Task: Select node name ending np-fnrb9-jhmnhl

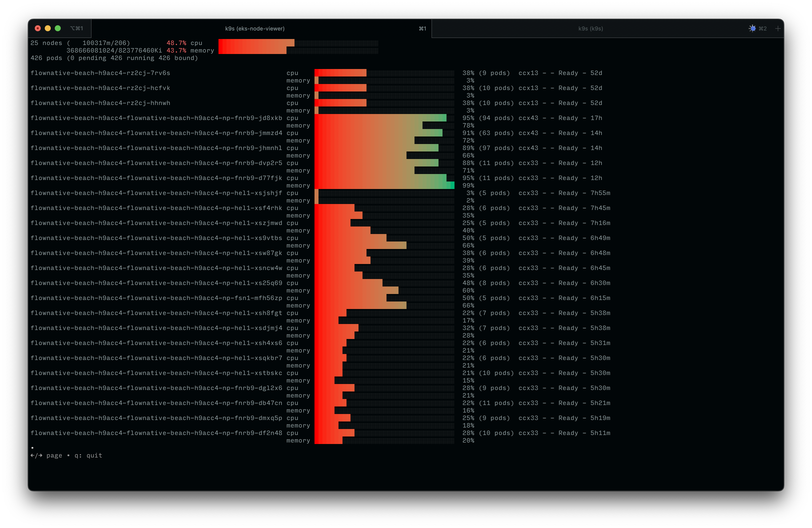Action: pos(156,148)
